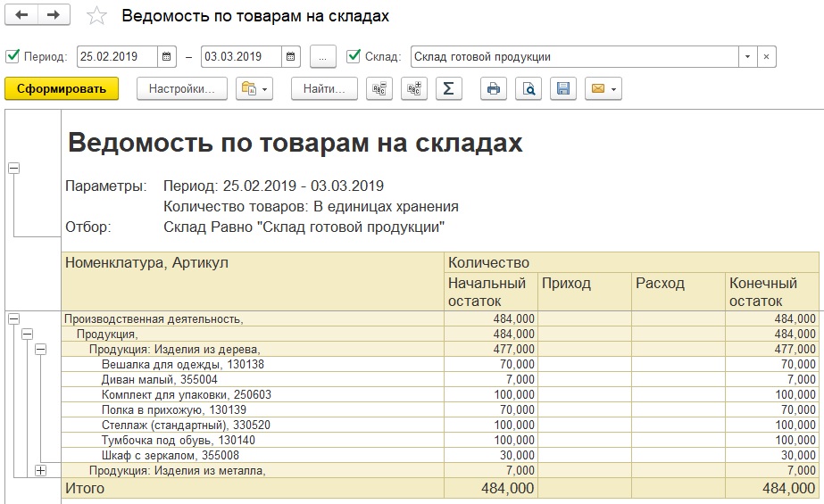The height and width of the screenshot is (504, 824).
Task: Open the Настройки... button
Action: click(x=182, y=88)
